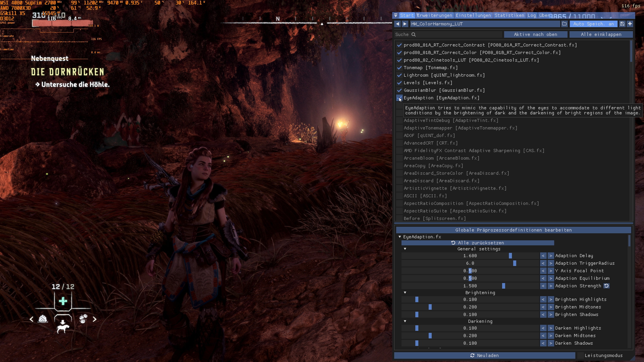The image size is (644, 362).
Task: Uncheck the GaussianBlur effect
Action: point(399,90)
